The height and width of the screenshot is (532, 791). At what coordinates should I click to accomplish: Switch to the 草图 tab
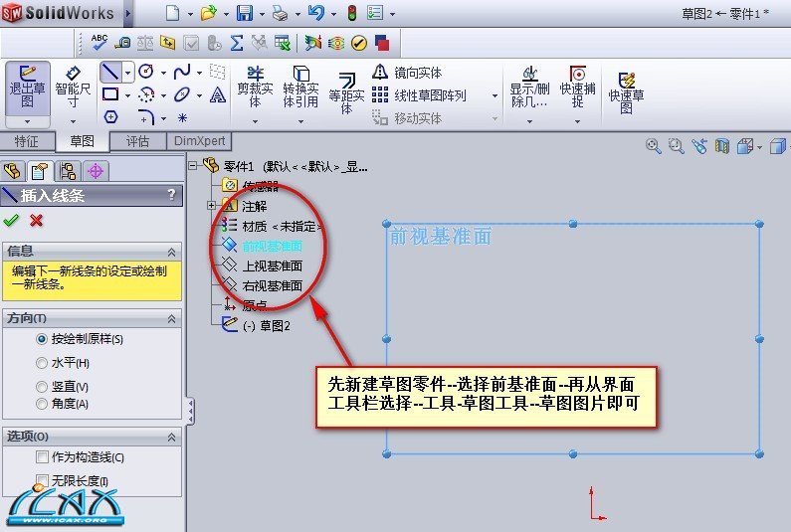[x=82, y=141]
